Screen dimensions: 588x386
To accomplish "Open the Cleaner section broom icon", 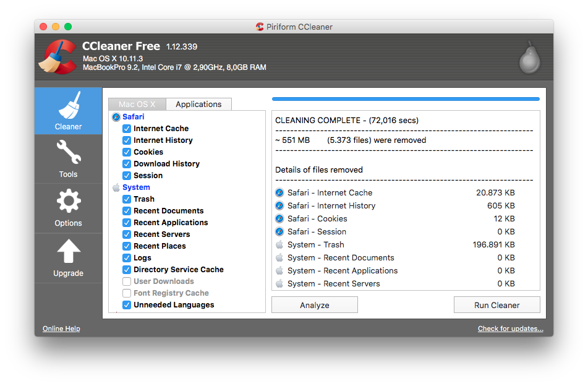I will (x=69, y=105).
